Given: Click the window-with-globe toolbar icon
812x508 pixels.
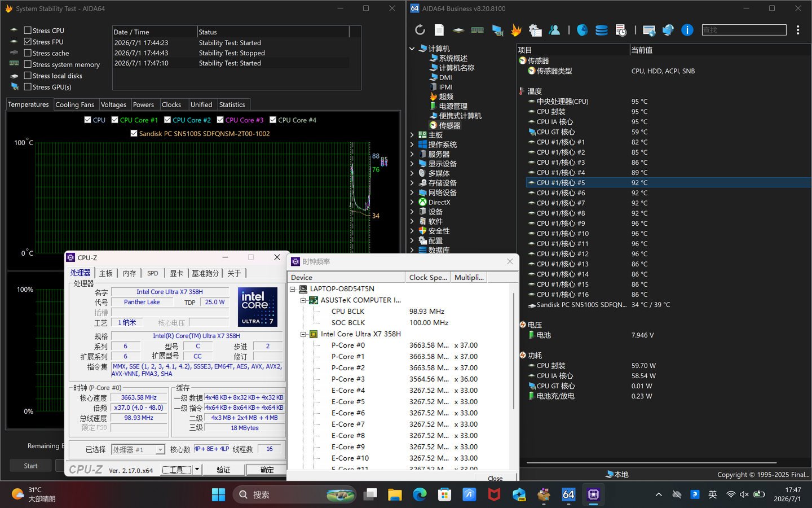Looking at the screenshot, I should pos(649,30).
